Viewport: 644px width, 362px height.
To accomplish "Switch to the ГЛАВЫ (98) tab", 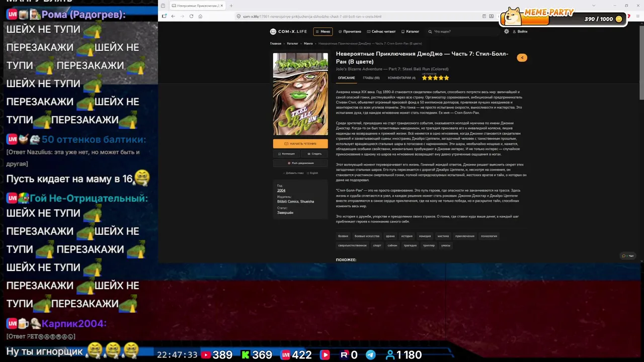I will coord(371,78).
